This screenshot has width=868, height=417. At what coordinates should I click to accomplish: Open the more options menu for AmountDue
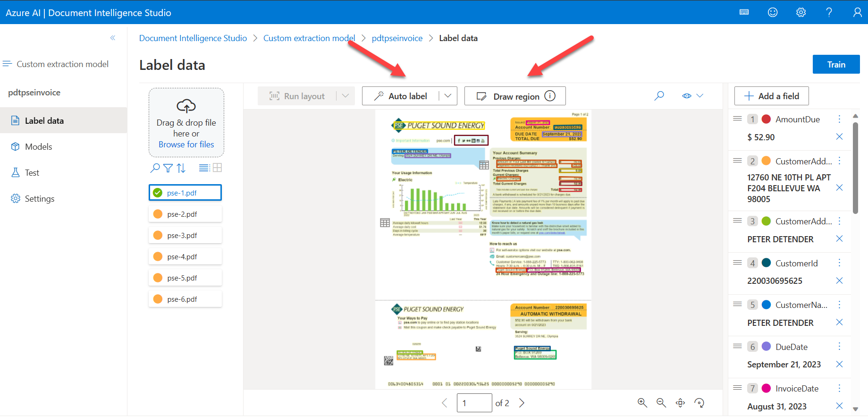pyautogui.click(x=839, y=119)
